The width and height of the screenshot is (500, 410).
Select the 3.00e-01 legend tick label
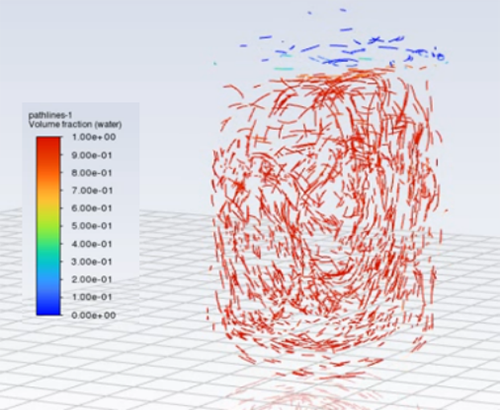92,262
